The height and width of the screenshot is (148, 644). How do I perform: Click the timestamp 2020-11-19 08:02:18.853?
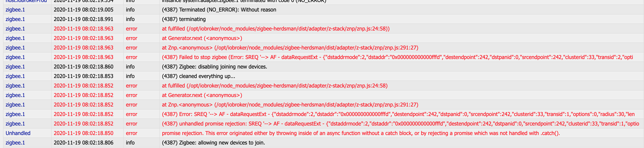tap(83, 76)
